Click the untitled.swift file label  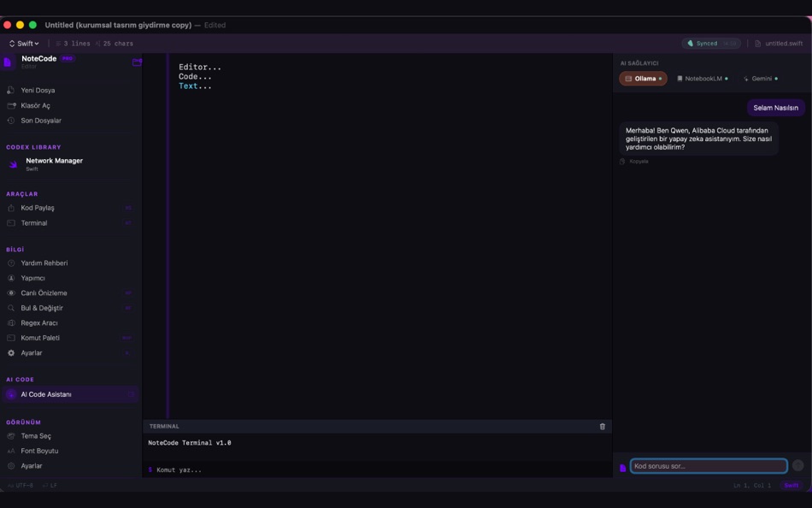[x=779, y=44]
